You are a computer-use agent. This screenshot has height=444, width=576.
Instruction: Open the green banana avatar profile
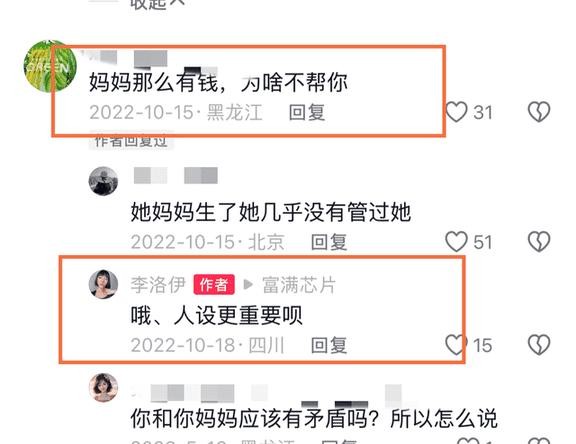pyautogui.click(x=50, y=66)
